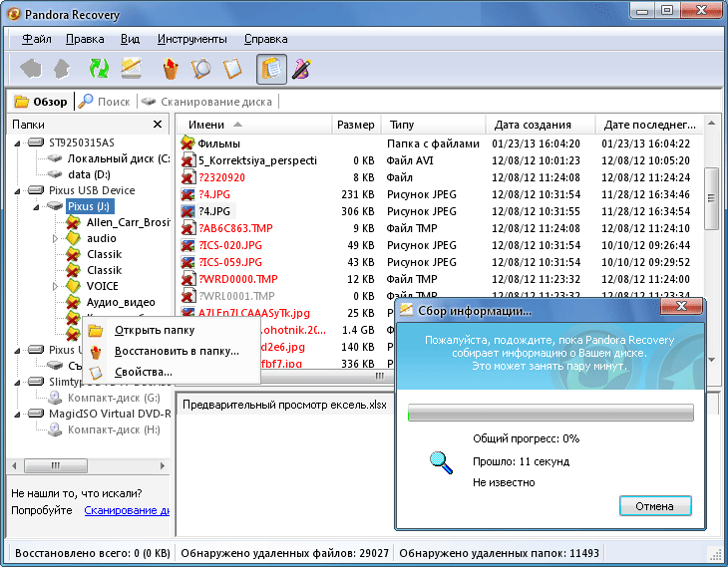
Task: Click the Фильмы folder icon in file list
Action: click(187, 143)
